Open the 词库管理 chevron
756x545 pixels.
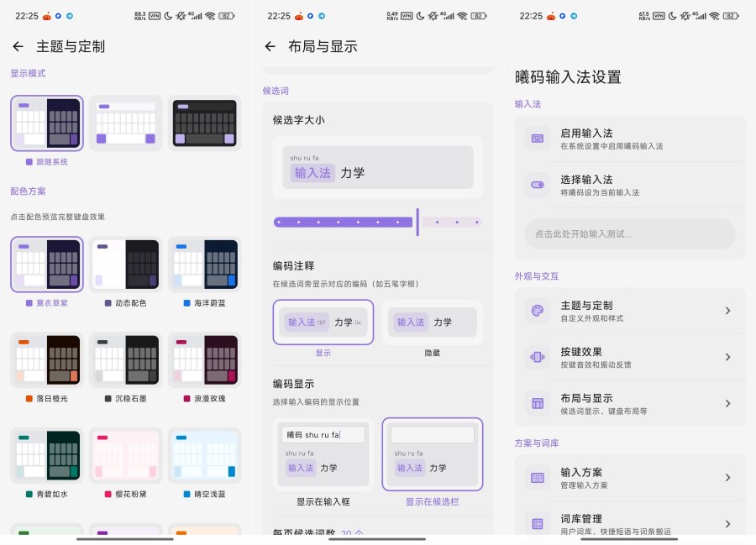[728, 524]
